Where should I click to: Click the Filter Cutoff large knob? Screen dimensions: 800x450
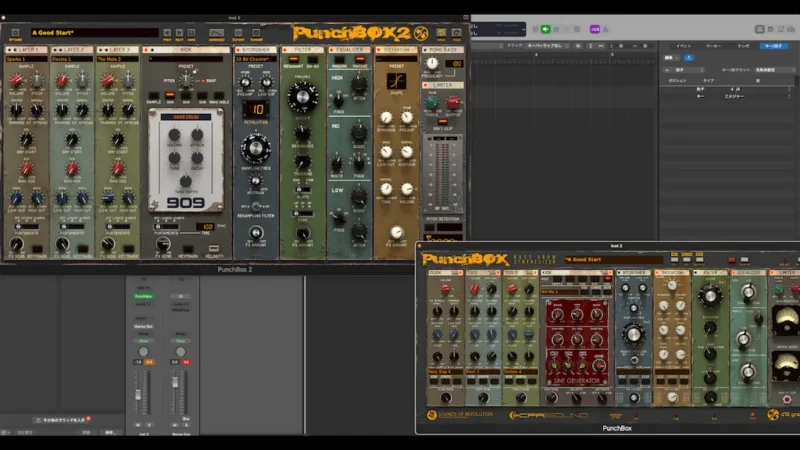click(x=303, y=96)
